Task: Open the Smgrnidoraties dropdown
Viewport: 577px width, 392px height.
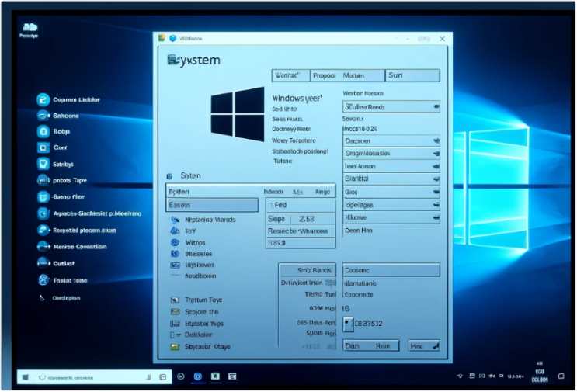Action: (x=391, y=154)
